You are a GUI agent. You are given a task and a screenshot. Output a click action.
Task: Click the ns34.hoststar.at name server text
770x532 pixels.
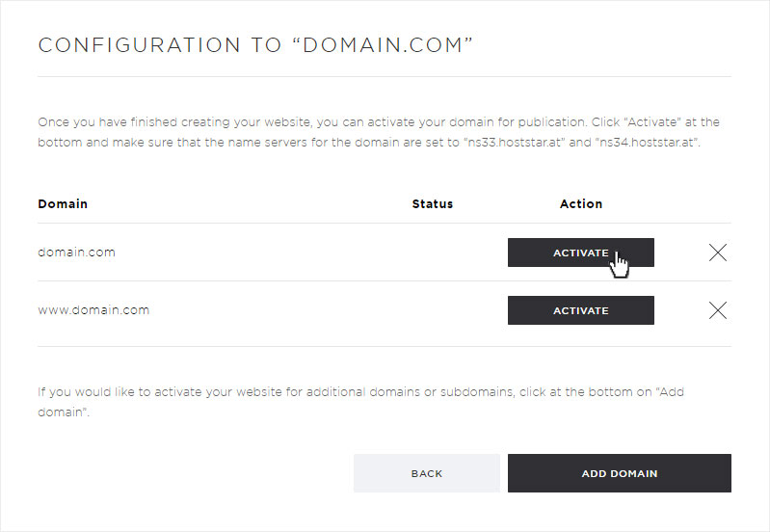(647, 143)
